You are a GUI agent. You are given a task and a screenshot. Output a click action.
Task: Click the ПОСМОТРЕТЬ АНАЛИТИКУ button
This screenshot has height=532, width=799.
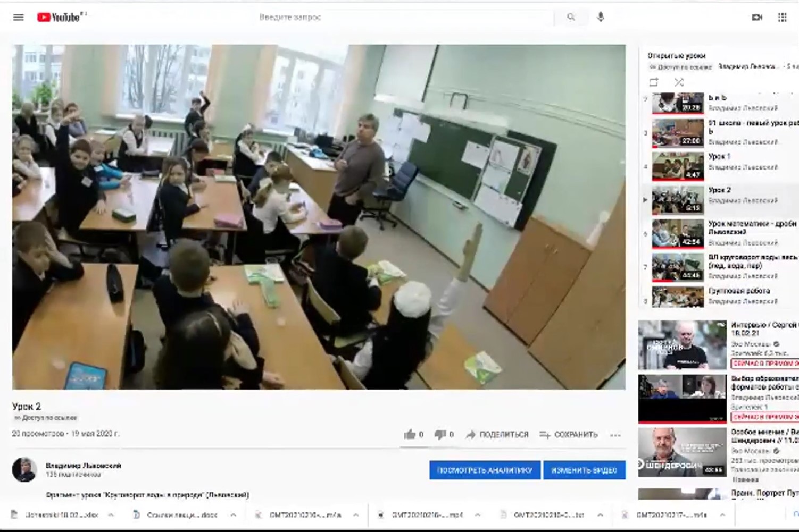[485, 470]
